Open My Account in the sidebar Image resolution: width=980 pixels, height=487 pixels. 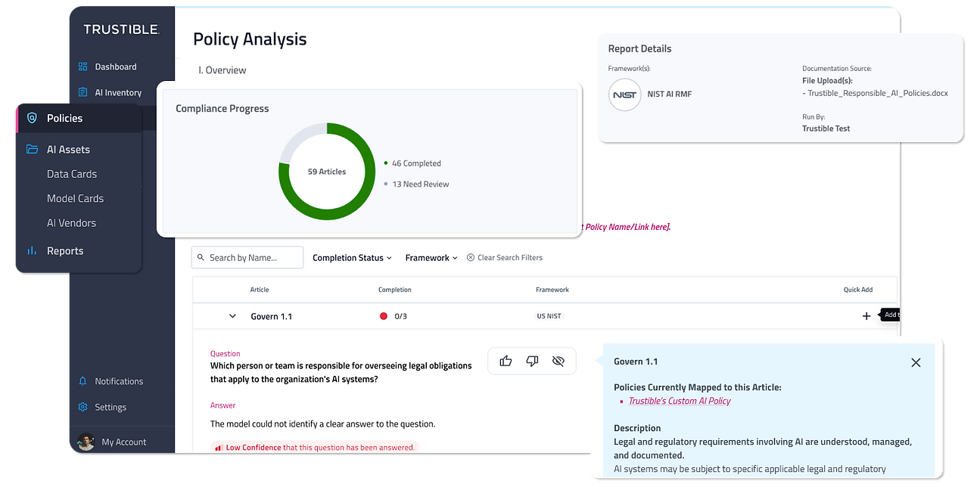124,442
